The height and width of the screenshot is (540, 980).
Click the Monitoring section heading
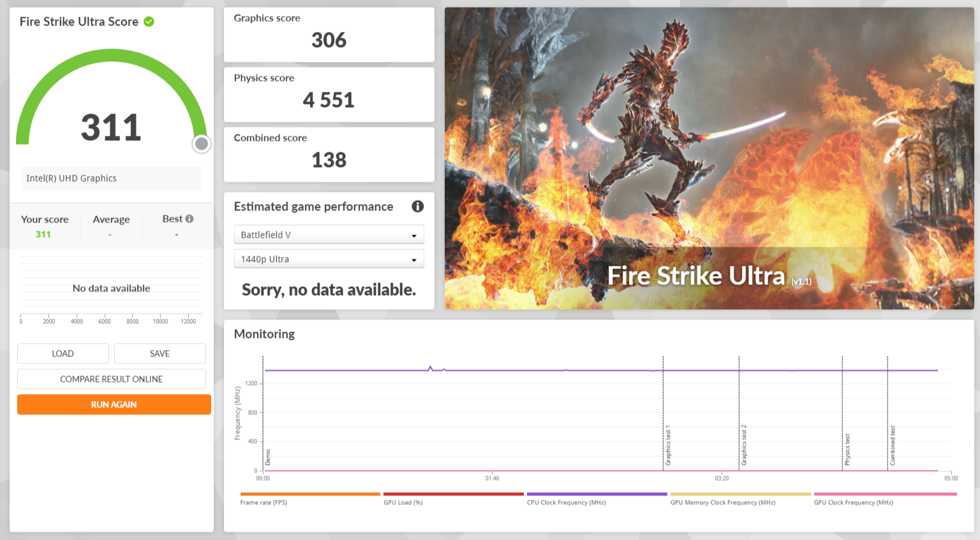point(265,334)
